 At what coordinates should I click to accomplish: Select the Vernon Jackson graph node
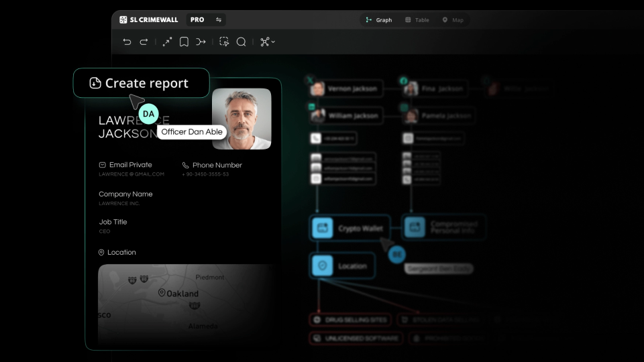346,88
